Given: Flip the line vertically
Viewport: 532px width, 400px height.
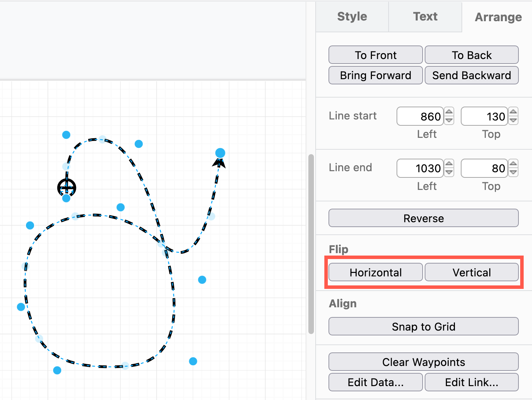Looking at the screenshot, I should click(472, 272).
